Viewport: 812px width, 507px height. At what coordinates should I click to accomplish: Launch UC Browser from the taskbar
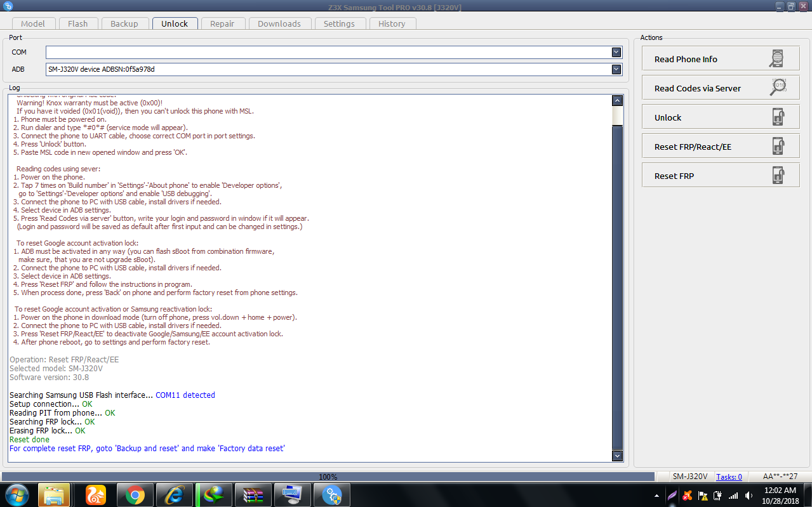[x=95, y=495]
